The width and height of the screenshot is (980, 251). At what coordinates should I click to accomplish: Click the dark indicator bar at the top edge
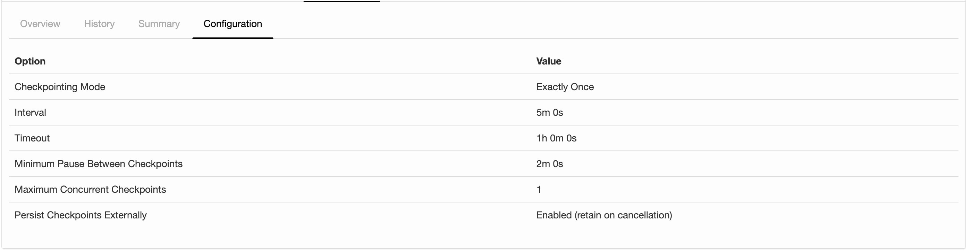pos(341,1)
